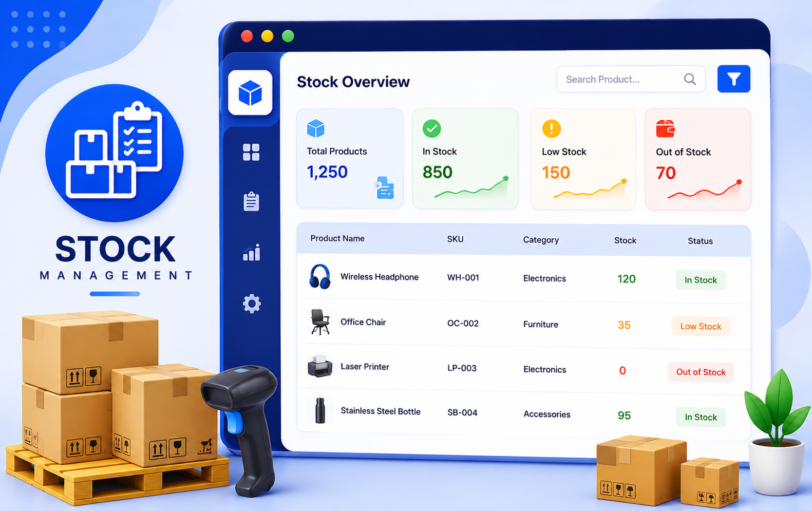Screen dimensions: 812x511
Task: Open the settings gear in sidebar
Action: tap(252, 304)
